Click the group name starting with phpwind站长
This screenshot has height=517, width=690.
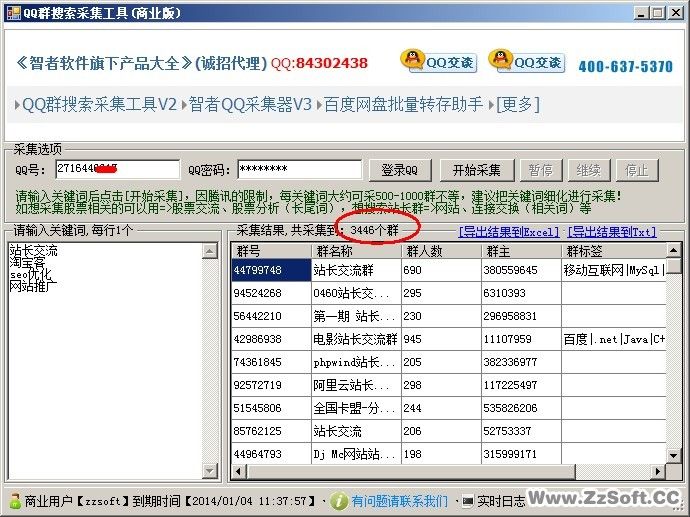(x=356, y=362)
